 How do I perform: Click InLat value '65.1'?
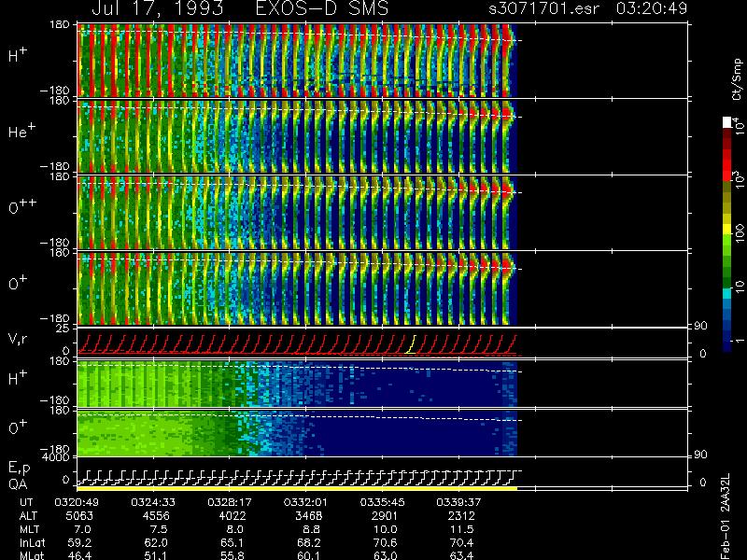coord(233,542)
